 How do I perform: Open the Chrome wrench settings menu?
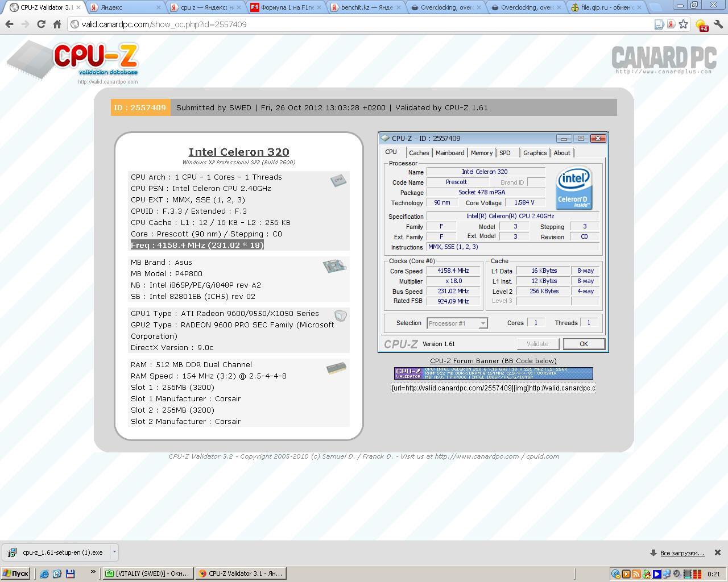pyautogui.click(x=718, y=24)
